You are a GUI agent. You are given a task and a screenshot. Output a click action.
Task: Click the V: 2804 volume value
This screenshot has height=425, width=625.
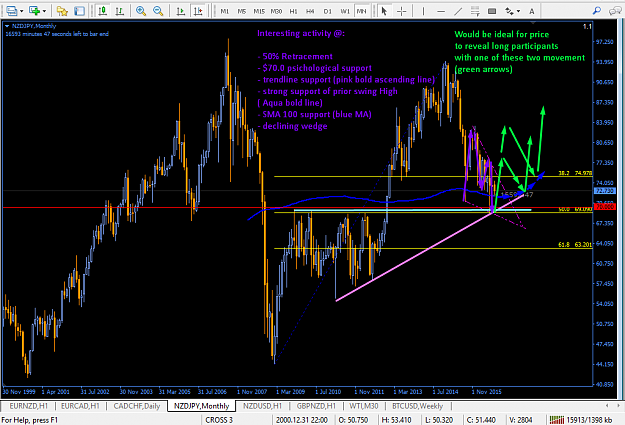click(x=521, y=420)
